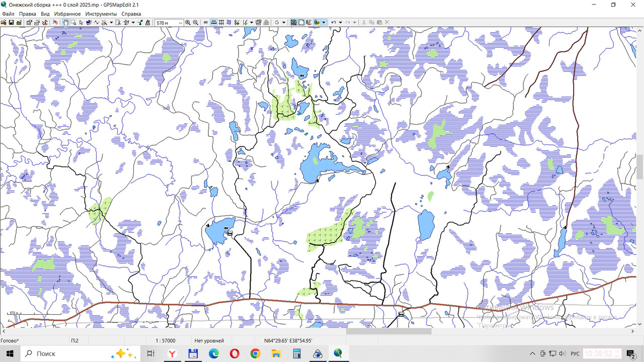Open the Вид menu

[x=45, y=14]
